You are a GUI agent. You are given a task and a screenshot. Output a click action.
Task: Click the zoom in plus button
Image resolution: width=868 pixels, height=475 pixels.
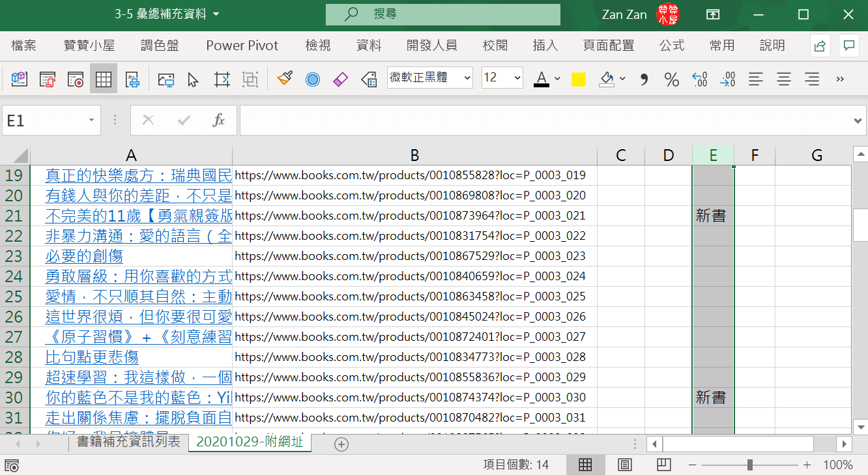click(x=807, y=465)
